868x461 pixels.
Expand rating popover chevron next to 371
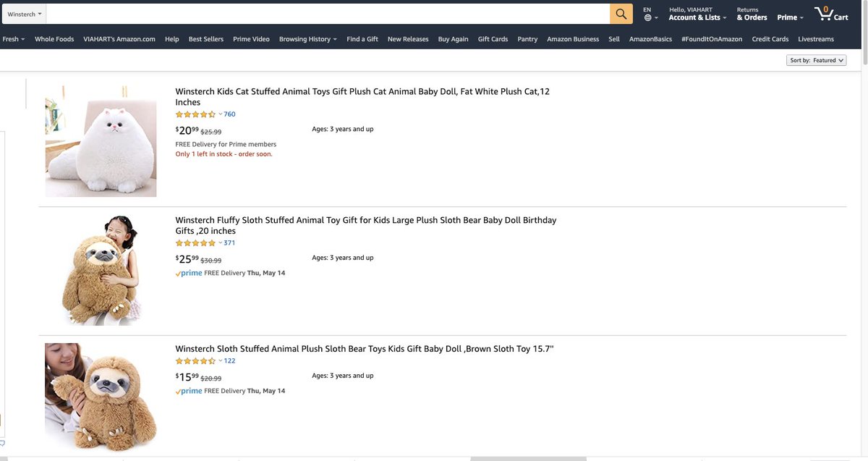(221, 243)
